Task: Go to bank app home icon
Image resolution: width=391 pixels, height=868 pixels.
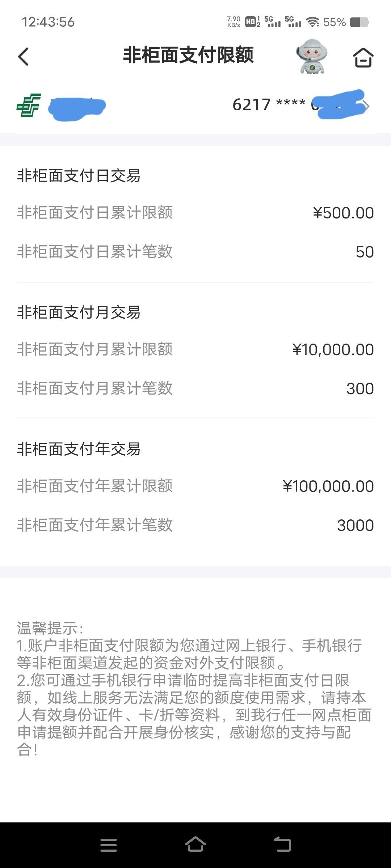Action: pos(363,58)
